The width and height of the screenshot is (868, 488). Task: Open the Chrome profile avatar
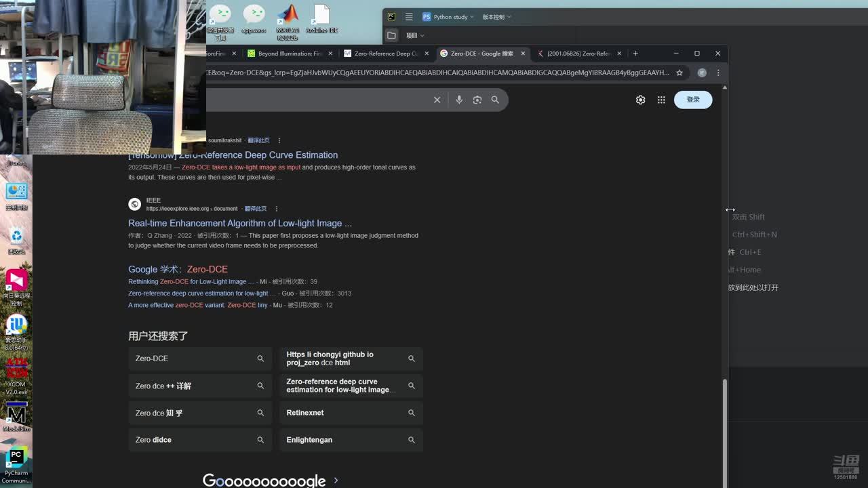(702, 73)
